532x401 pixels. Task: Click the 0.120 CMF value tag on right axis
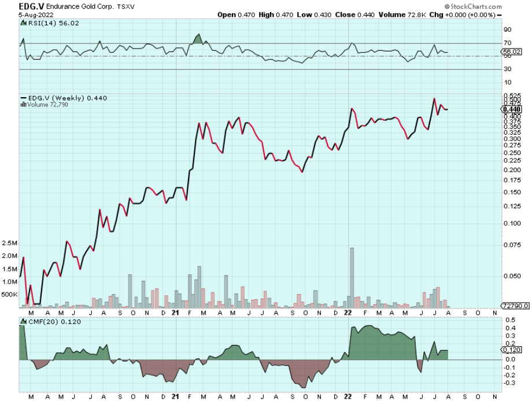(512, 350)
